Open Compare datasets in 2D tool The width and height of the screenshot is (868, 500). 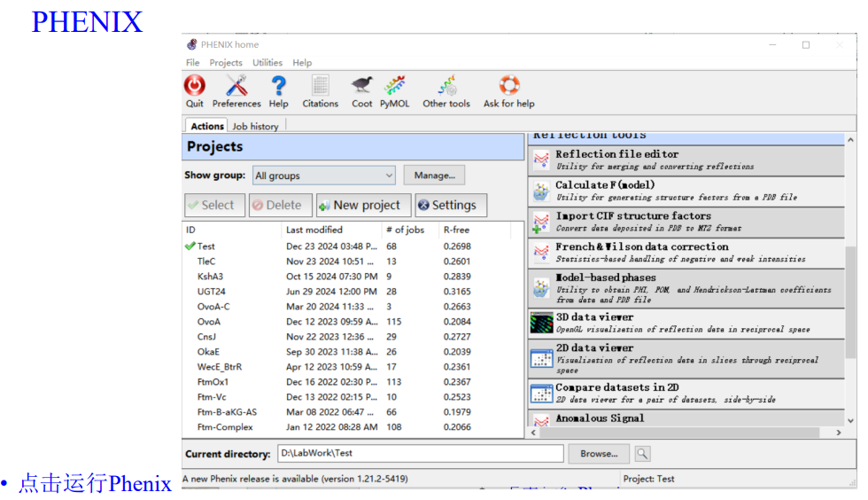tap(686, 393)
